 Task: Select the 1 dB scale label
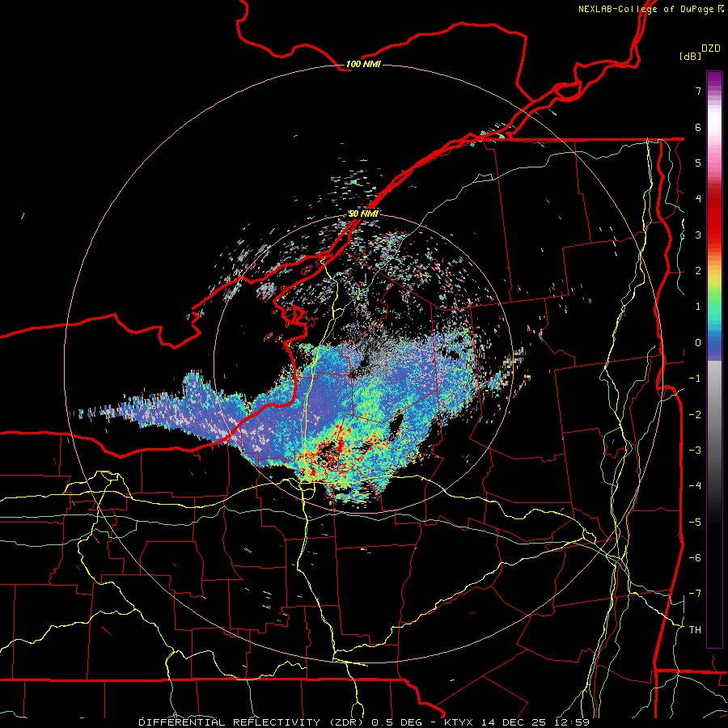698,307
